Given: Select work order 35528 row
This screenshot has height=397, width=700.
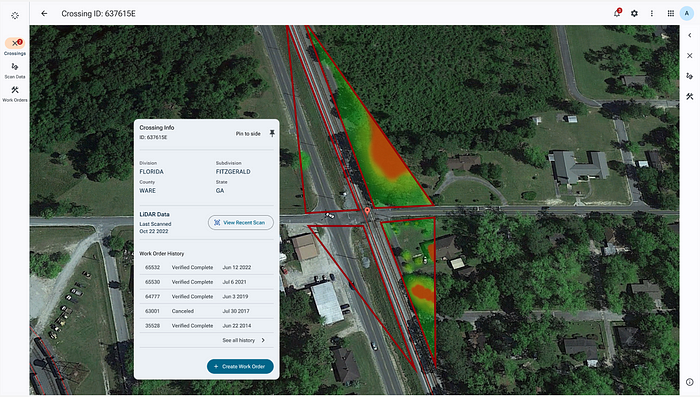Looking at the screenshot, I should (206, 326).
